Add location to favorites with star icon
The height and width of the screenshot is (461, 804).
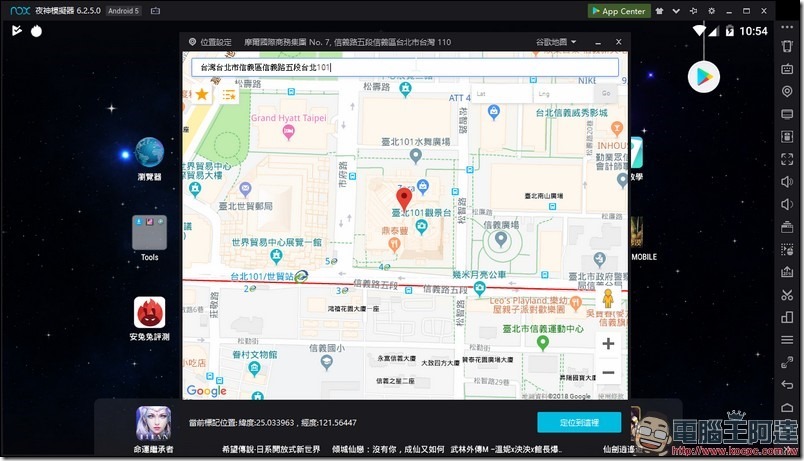click(x=202, y=94)
